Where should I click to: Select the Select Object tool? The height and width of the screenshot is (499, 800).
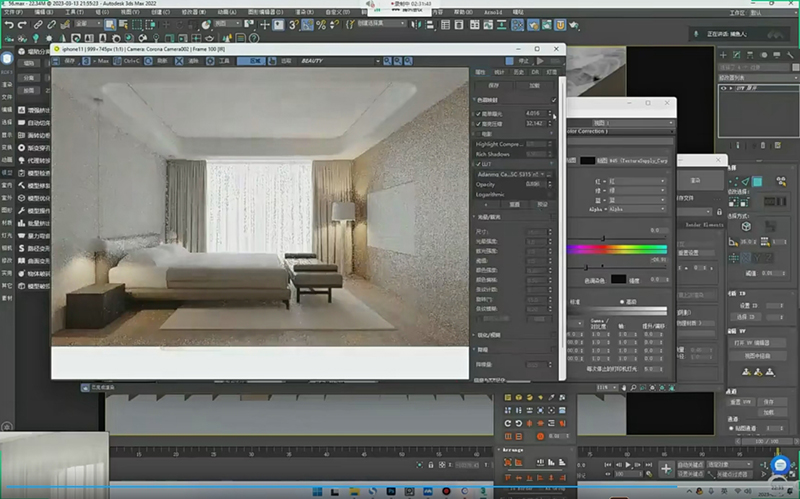coord(110,24)
